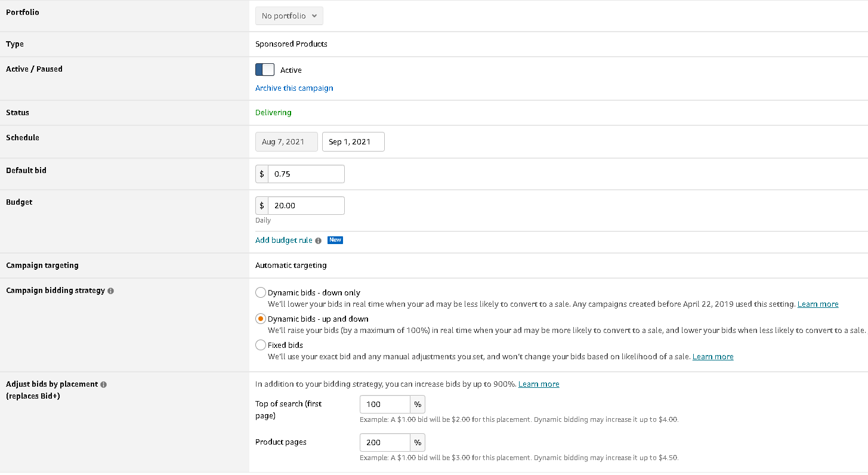
Task: Click Product pages percentage field
Action: pos(385,443)
